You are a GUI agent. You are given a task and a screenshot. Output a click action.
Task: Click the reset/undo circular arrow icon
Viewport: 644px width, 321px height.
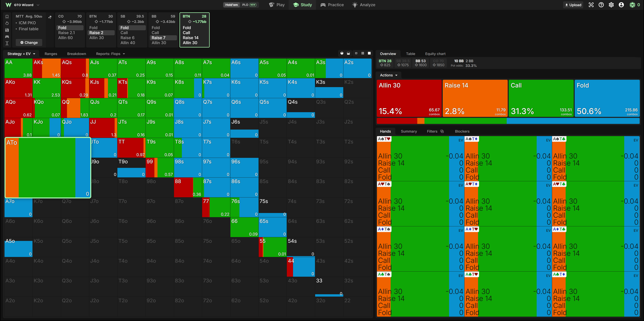[x=7, y=23]
